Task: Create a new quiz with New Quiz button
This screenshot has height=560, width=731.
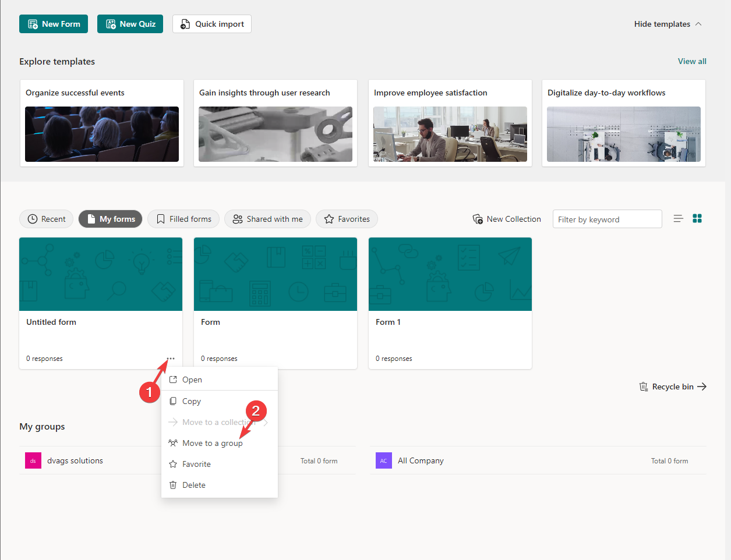Action: (x=130, y=24)
